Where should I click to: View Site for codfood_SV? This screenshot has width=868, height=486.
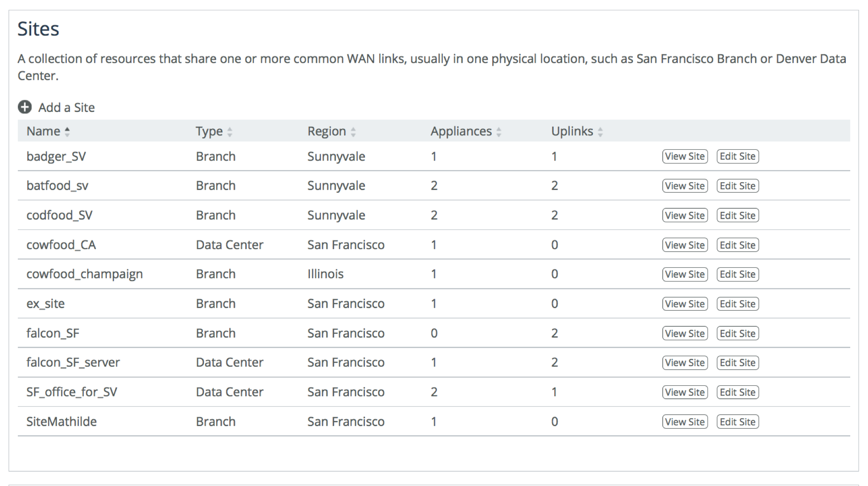pyautogui.click(x=684, y=215)
